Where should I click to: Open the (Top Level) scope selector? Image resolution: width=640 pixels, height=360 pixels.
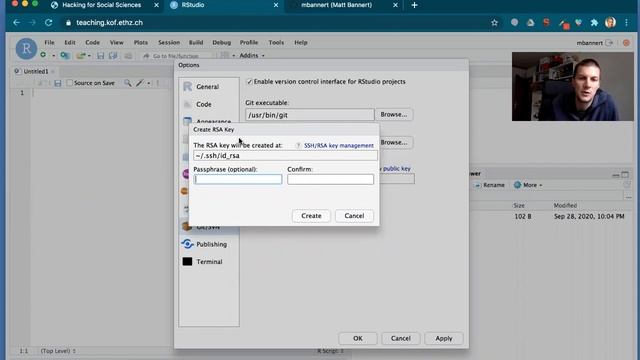click(x=58, y=351)
